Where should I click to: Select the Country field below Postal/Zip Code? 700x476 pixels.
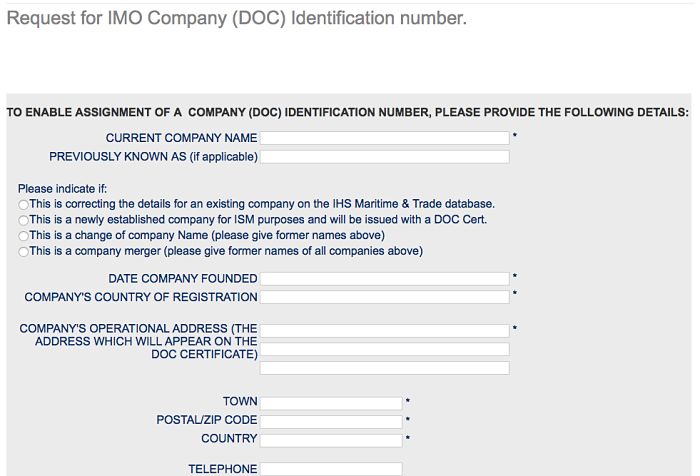click(331, 439)
